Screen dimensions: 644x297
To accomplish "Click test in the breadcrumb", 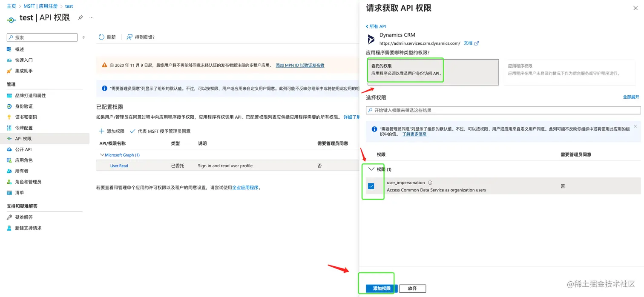I will click(69, 6).
